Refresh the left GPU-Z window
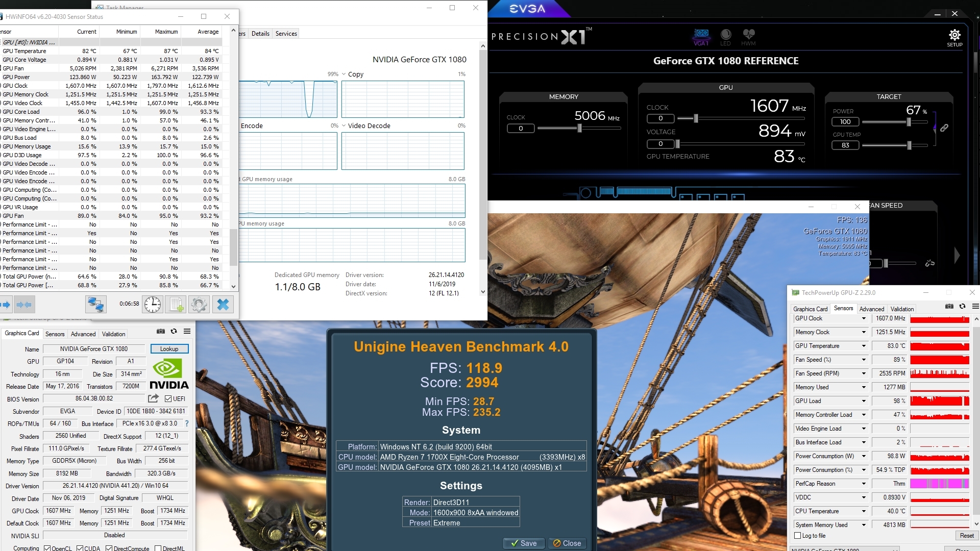The height and width of the screenshot is (551, 980). (x=174, y=332)
